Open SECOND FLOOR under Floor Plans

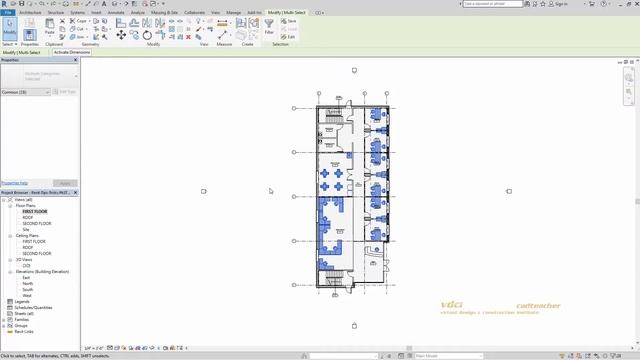click(37, 224)
